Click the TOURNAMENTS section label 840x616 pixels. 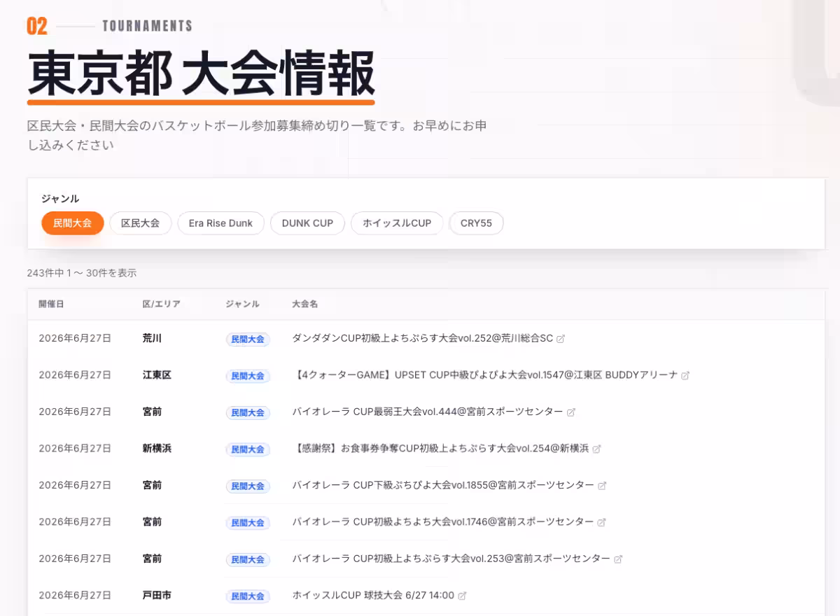(147, 26)
